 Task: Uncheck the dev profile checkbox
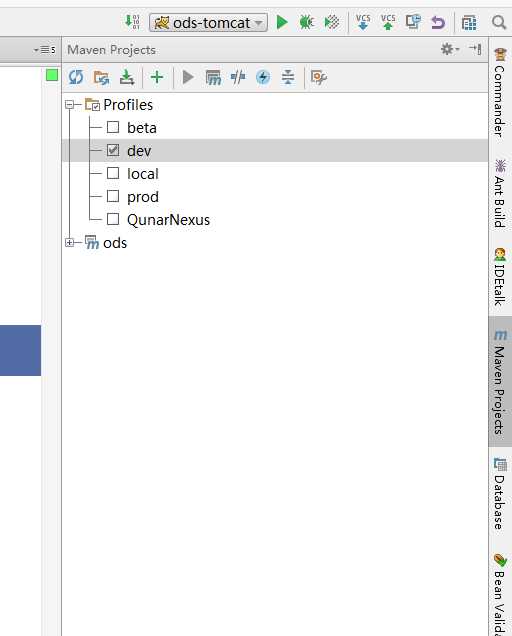tap(113, 150)
